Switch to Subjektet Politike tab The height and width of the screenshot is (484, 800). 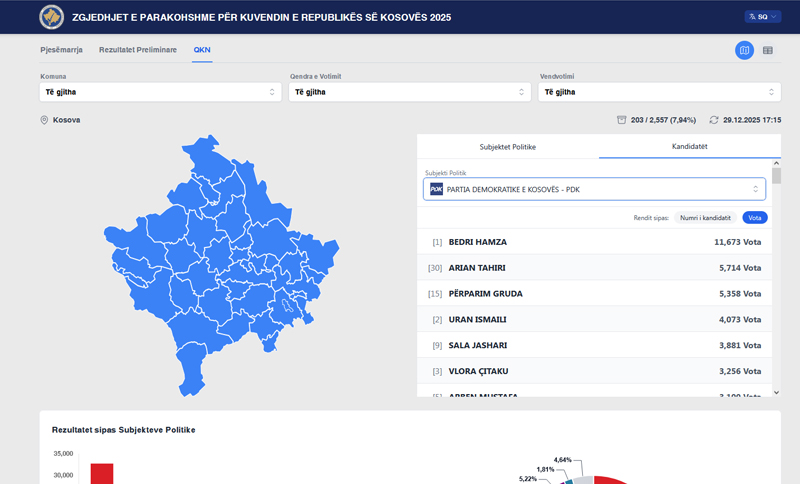(x=508, y=146)
